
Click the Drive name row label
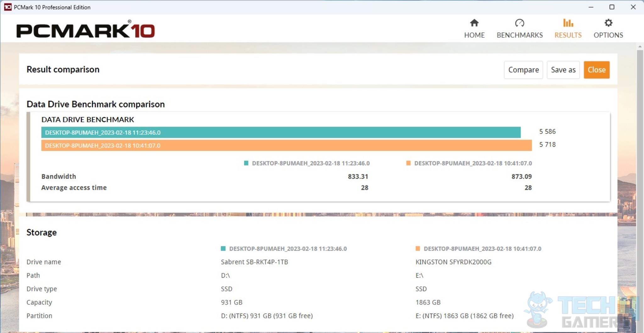[44, 262]
